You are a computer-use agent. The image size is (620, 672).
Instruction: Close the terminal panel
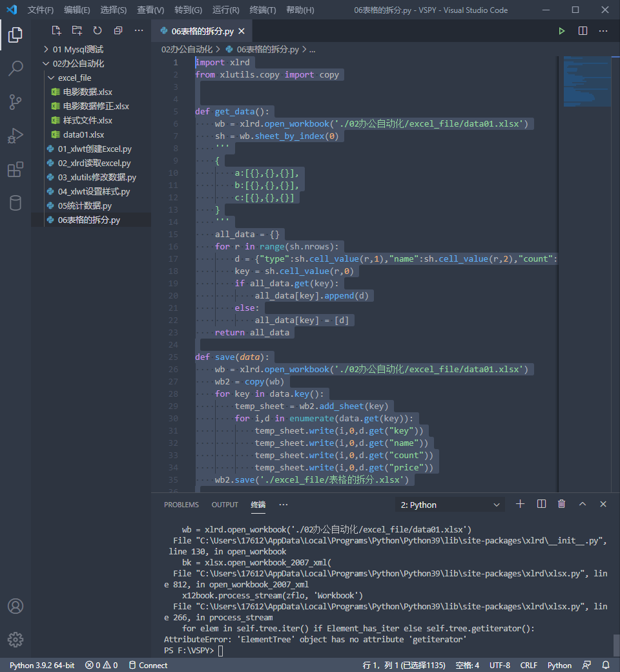603,504
